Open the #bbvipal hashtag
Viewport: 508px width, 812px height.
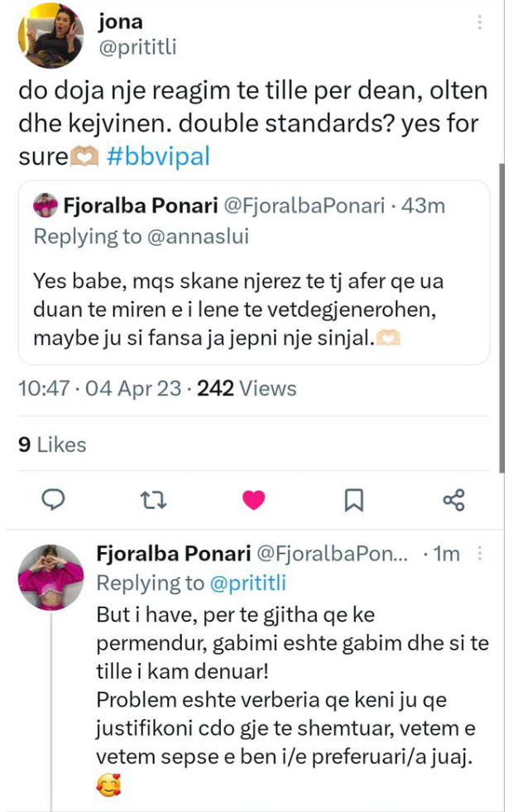[x=158, y=156]
